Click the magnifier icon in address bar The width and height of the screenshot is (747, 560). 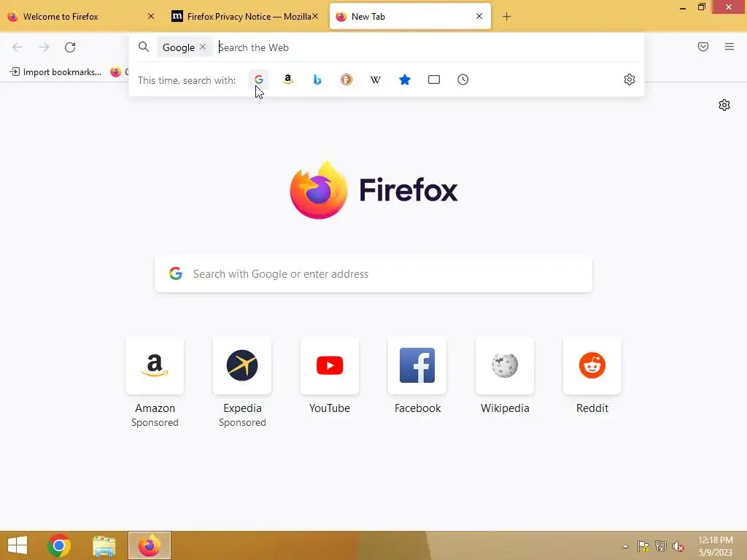click(144, 47)
